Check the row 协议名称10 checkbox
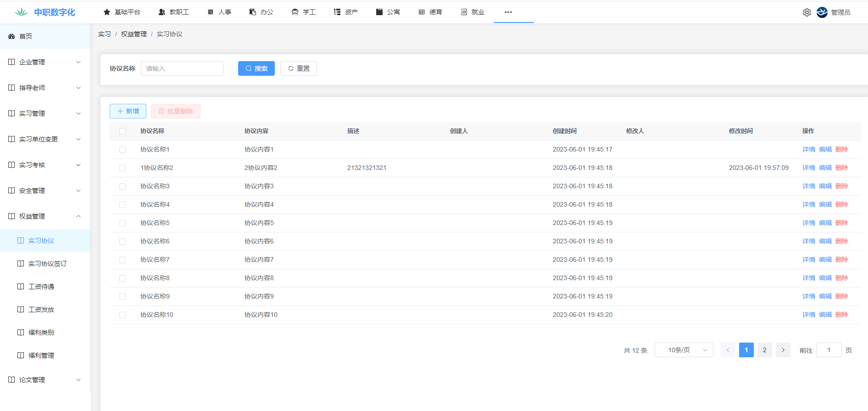The image size is (868, 411). (x=122, y=315)
